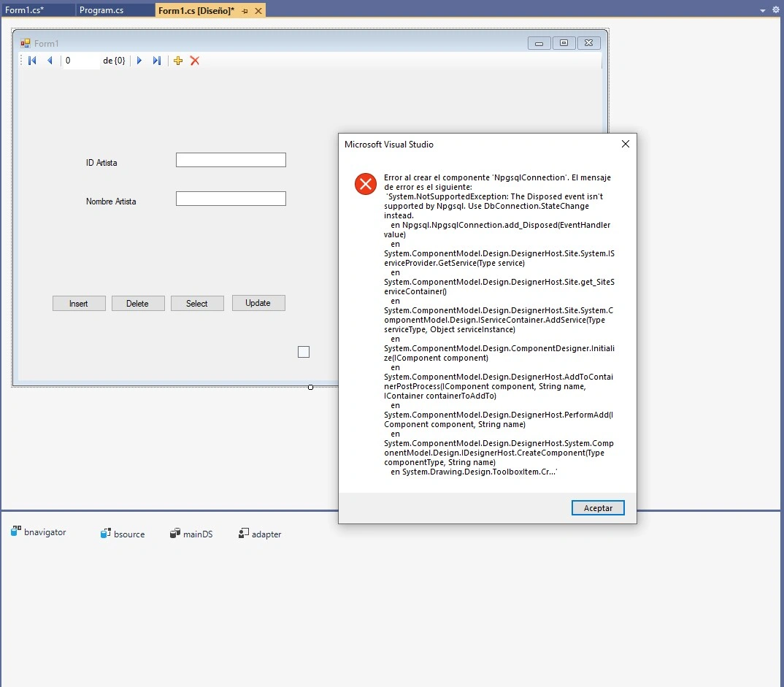
Task: Move to last record in navigator
Action: tap(156, 61)
